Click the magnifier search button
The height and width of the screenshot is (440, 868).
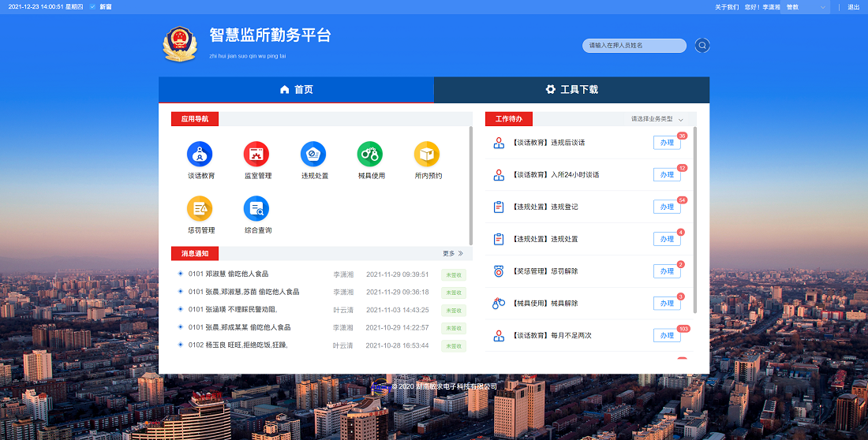point(702,46)
